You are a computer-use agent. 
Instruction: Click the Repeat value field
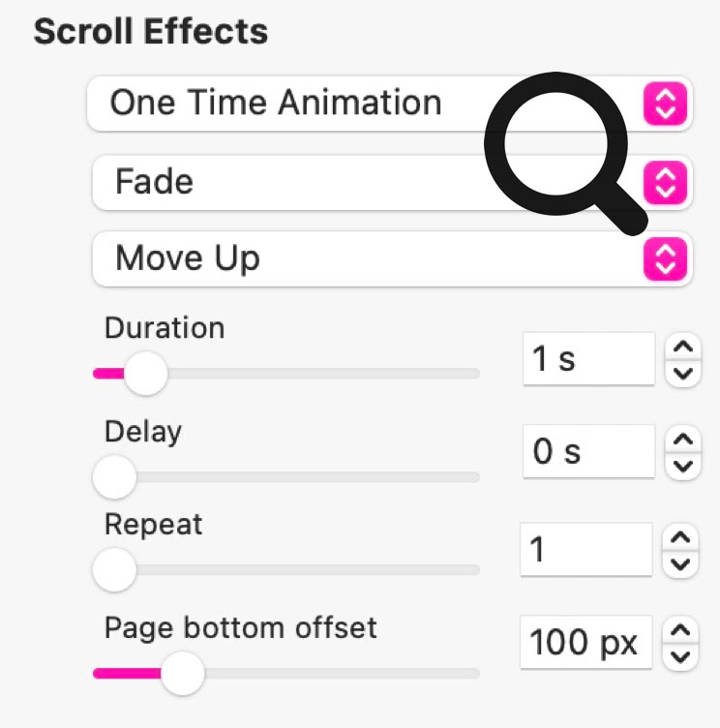585,550
